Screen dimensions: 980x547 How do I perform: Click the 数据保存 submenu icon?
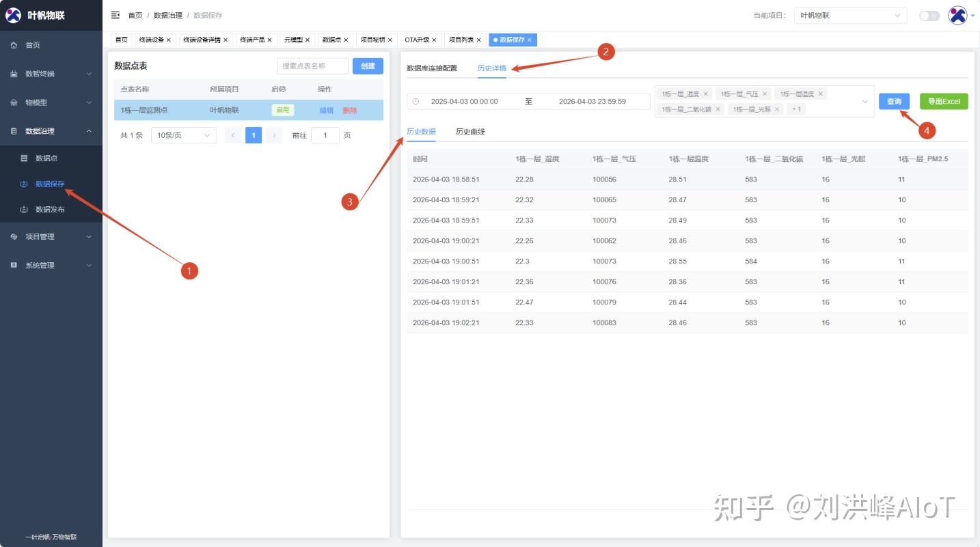[24, 184]
